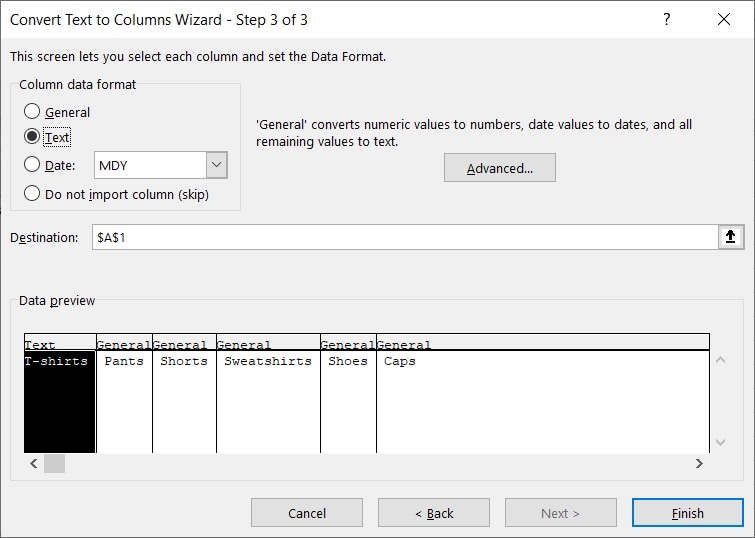Collapse dialog with the range selector icon
Viewport: 755px width, 538px height.
730,237
